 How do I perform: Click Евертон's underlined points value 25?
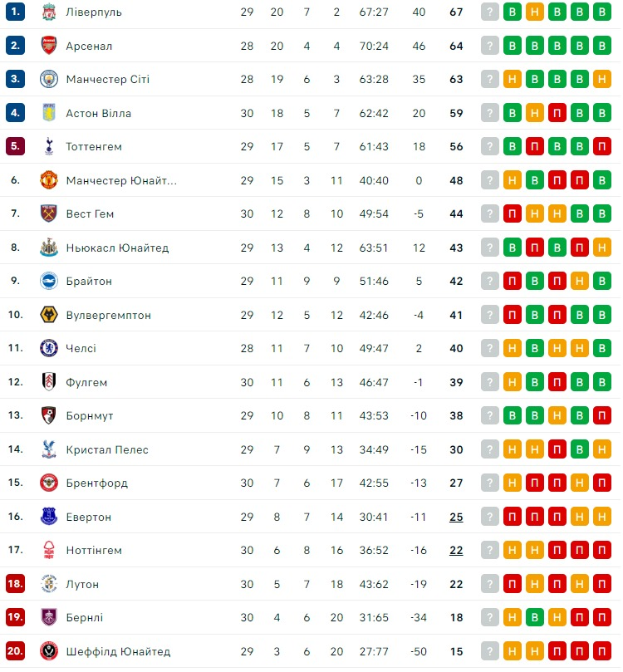pyautogui.click(x=456, y=517)
